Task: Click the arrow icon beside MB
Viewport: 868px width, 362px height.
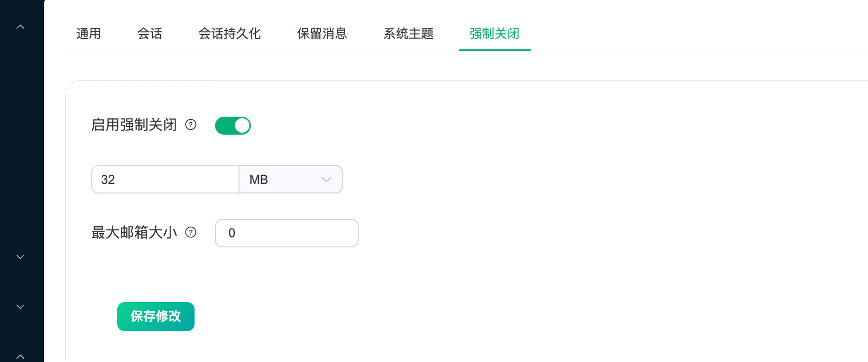Action: click(x=327, y=180)
